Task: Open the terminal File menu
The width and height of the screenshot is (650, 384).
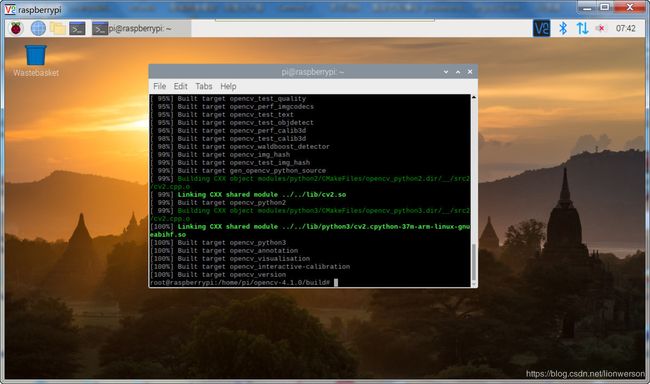Action: click(160, 86)
